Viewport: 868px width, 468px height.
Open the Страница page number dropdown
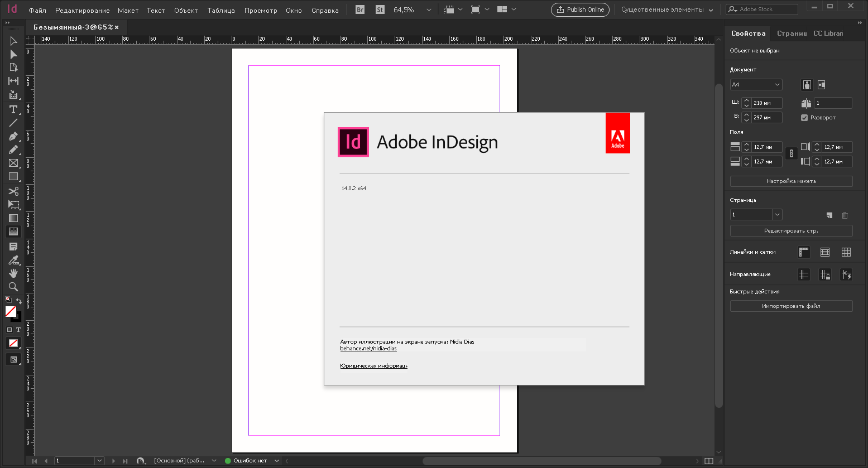[777, 215]
